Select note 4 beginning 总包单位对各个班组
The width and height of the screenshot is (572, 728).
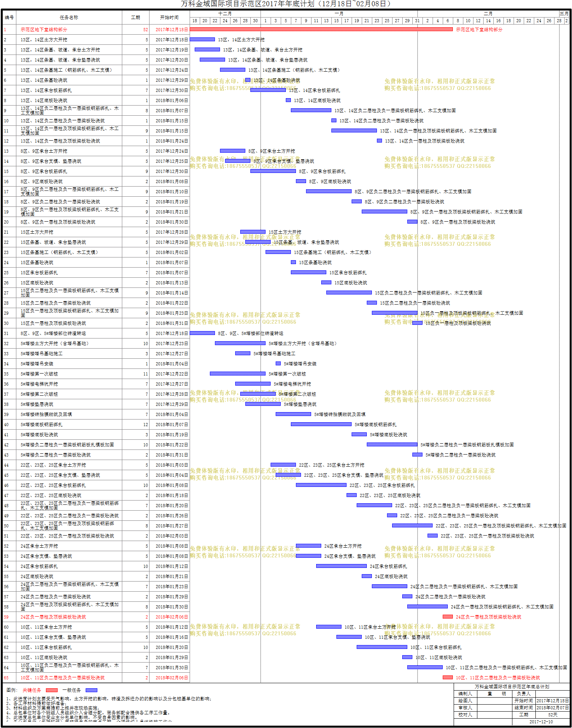tap(88, 713)
